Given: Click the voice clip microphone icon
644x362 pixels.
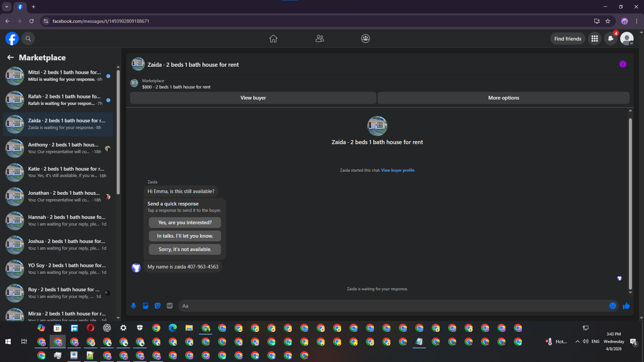Looking at the screenshot, I should [133, 306].
